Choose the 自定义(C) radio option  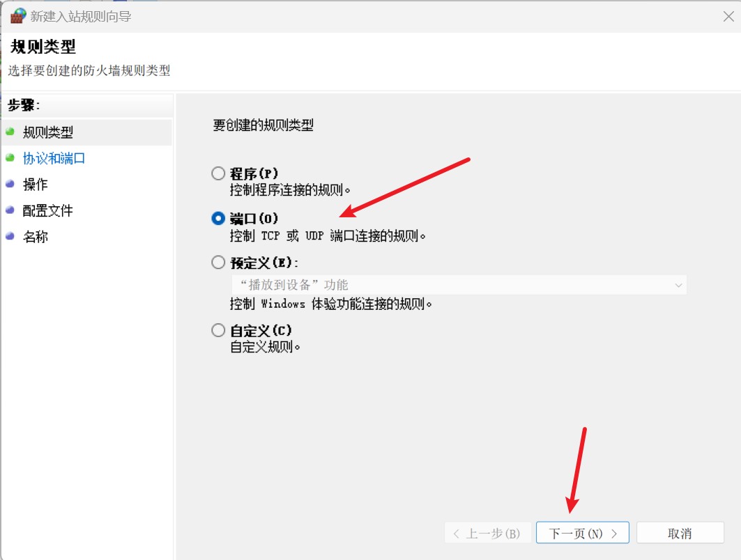(x=218, y=330)
